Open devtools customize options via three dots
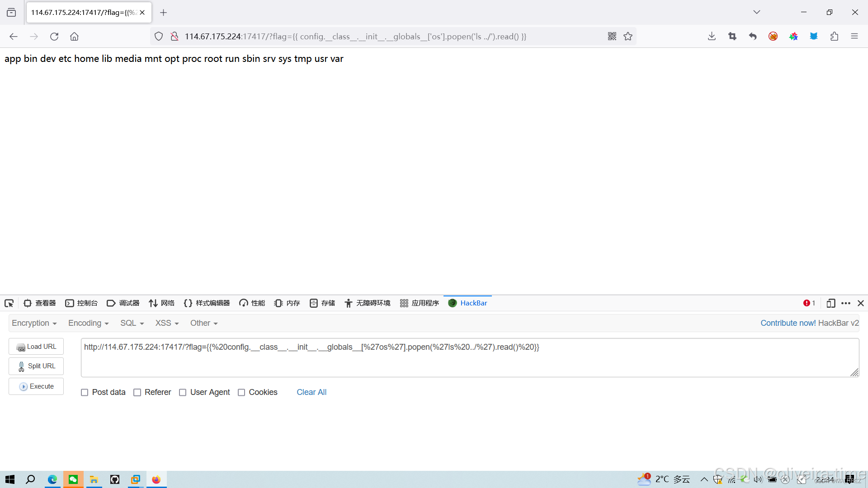 point(846,303)
